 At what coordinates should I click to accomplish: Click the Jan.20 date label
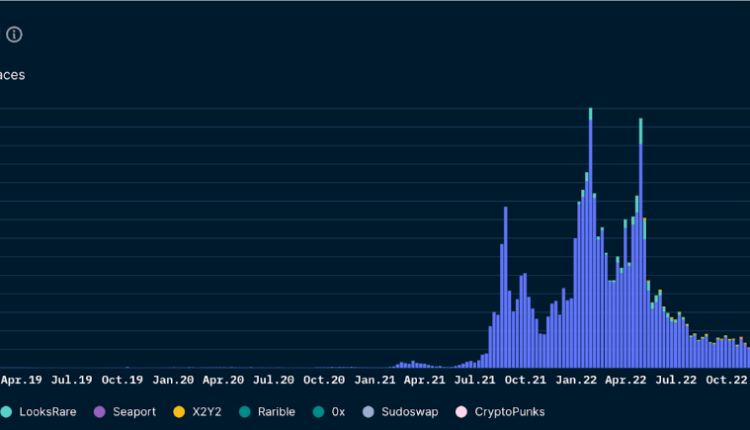coord(173,380)
